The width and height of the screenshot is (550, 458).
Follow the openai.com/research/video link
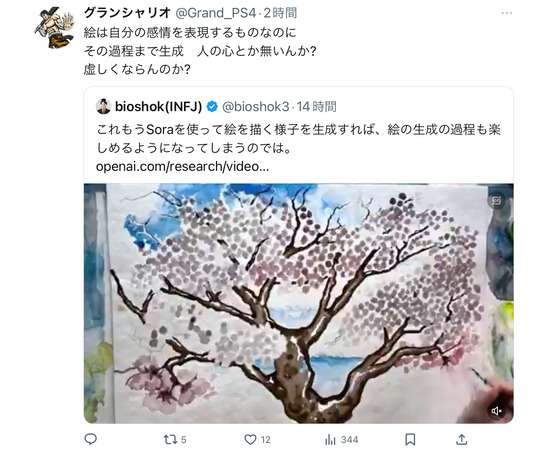182,166
